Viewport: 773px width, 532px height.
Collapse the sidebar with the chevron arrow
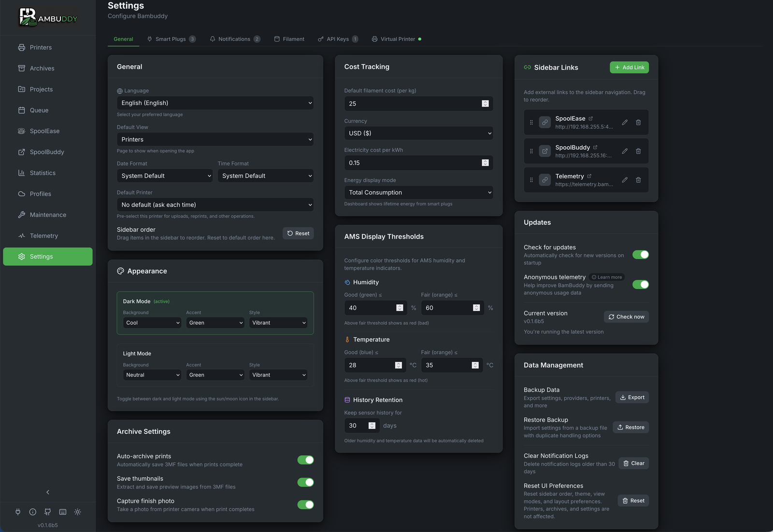(x=48, y=492)
